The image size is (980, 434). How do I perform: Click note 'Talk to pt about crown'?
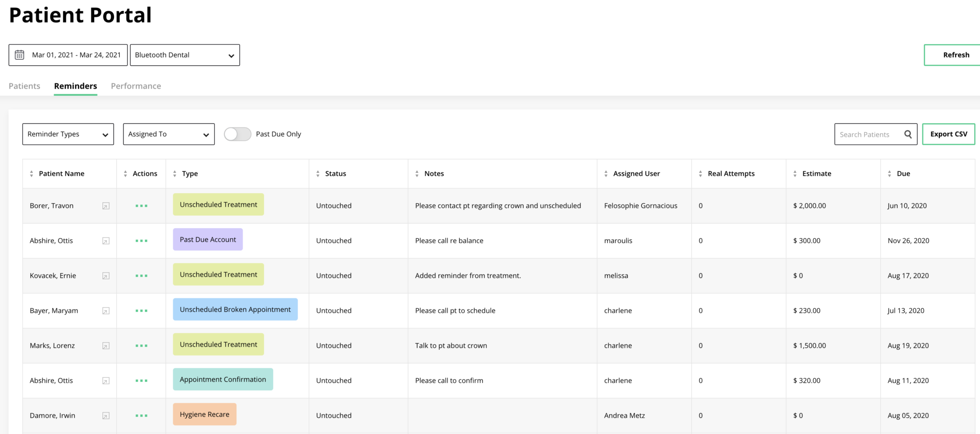tap(451, 346)
